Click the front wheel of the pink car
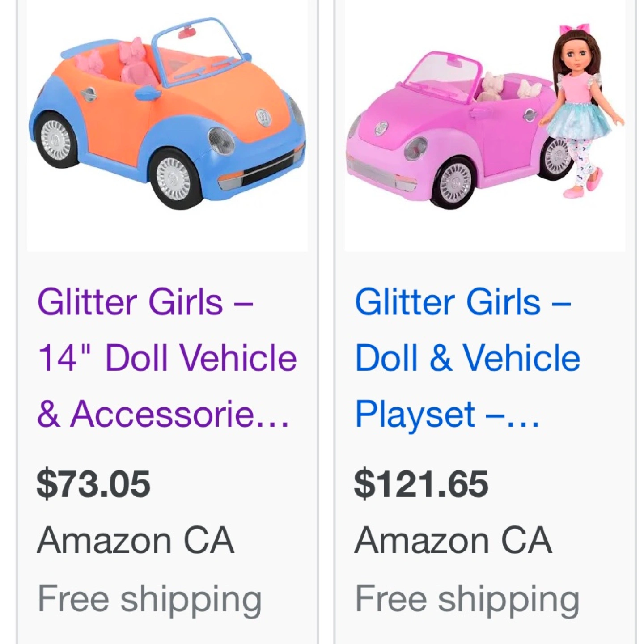The width and height of the screenshot is (644, 644). click(453, 182)
